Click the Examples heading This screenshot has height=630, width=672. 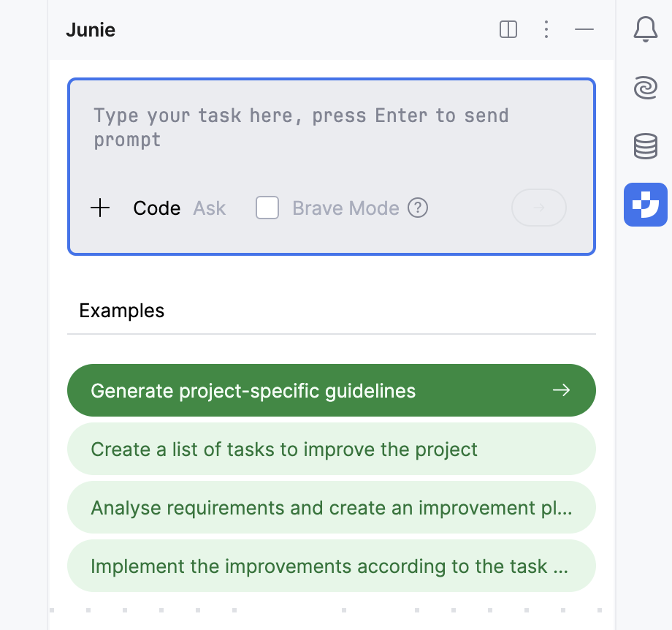coord(122,311)
